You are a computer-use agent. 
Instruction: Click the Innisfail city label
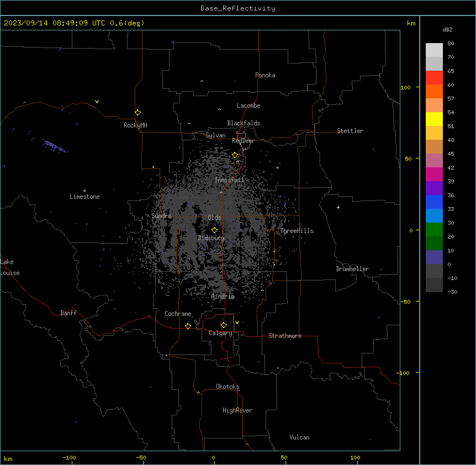coord(229,180)
